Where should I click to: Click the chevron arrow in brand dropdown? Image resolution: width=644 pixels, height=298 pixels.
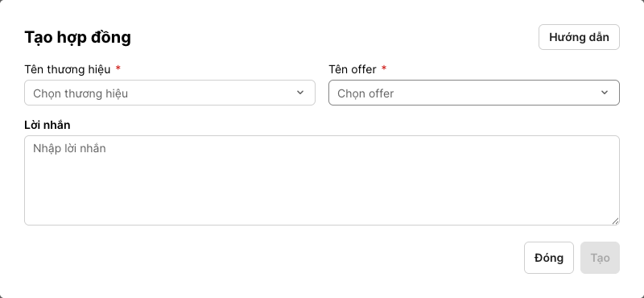click(x=300, y=93)
